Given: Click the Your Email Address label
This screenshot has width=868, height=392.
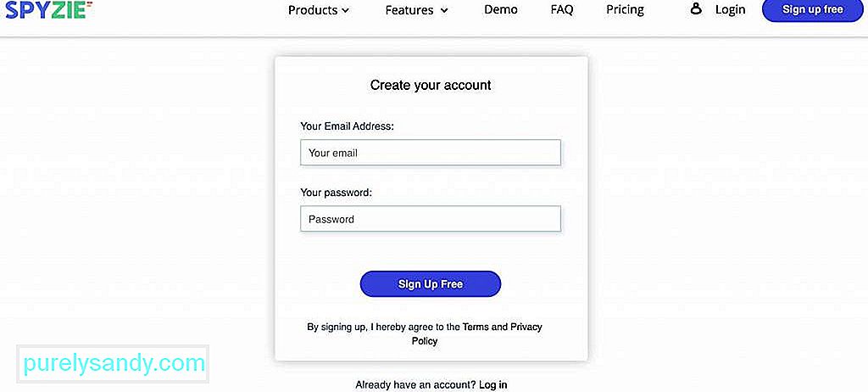Looking at the screenshot, I should (x=347, y=126).
